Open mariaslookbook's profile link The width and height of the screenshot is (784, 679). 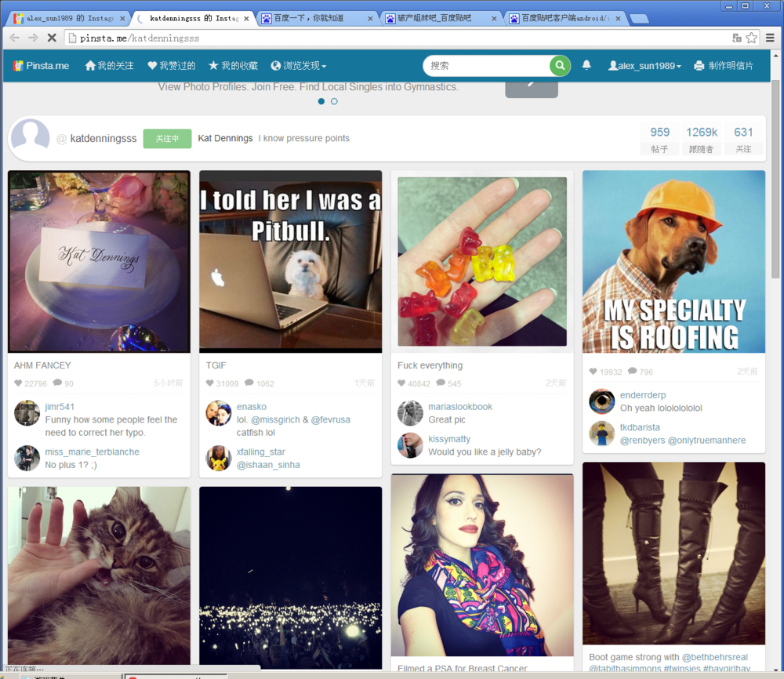coord(460,407)
